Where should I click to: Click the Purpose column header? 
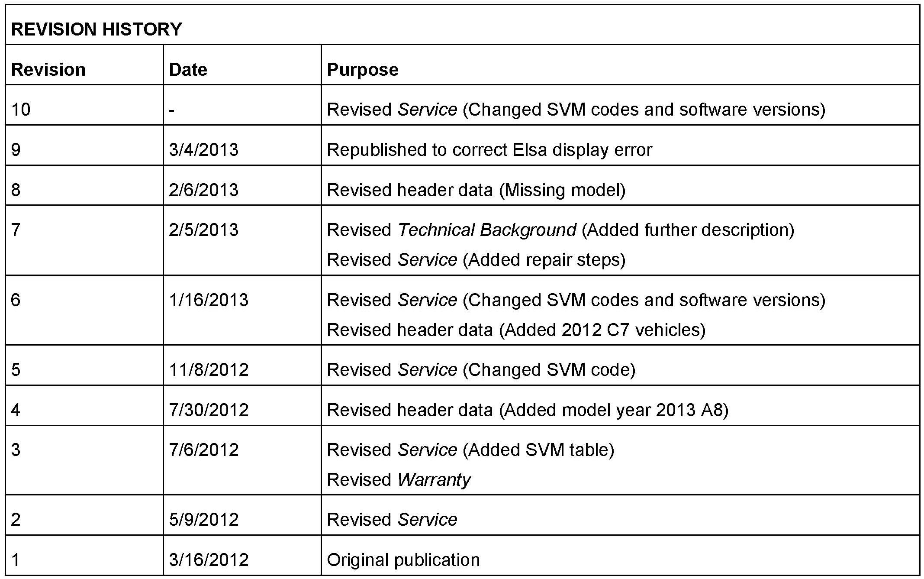tap(363, 70)
